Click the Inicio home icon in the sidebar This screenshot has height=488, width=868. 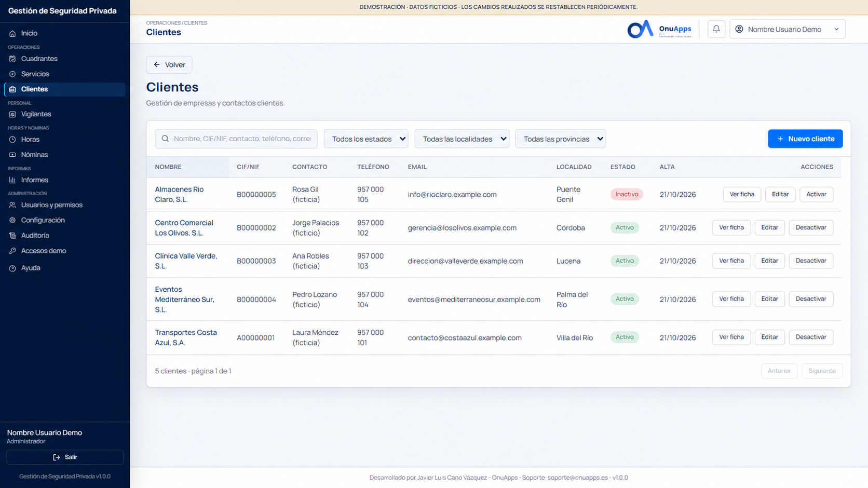coord(12,33)
